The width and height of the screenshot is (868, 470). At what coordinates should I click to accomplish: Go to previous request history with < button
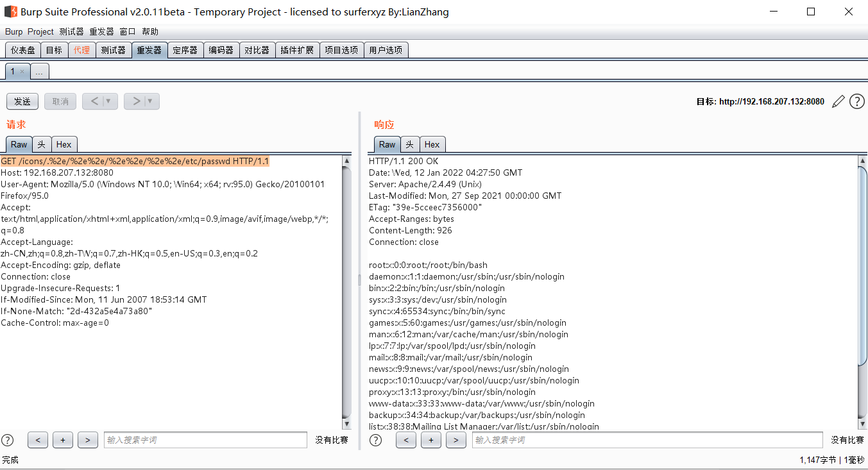[x=94, y=101]
